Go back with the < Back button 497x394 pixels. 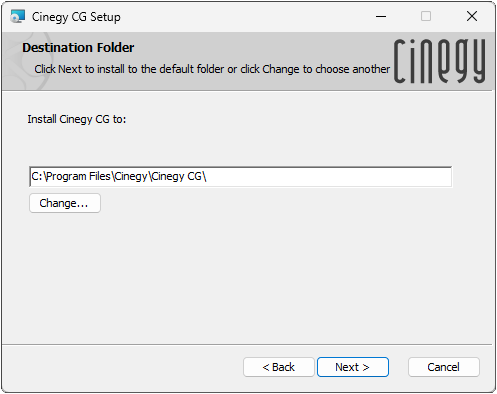279,367
